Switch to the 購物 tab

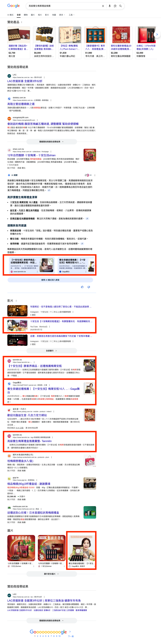pyautogui.click(x=26, y=15)
